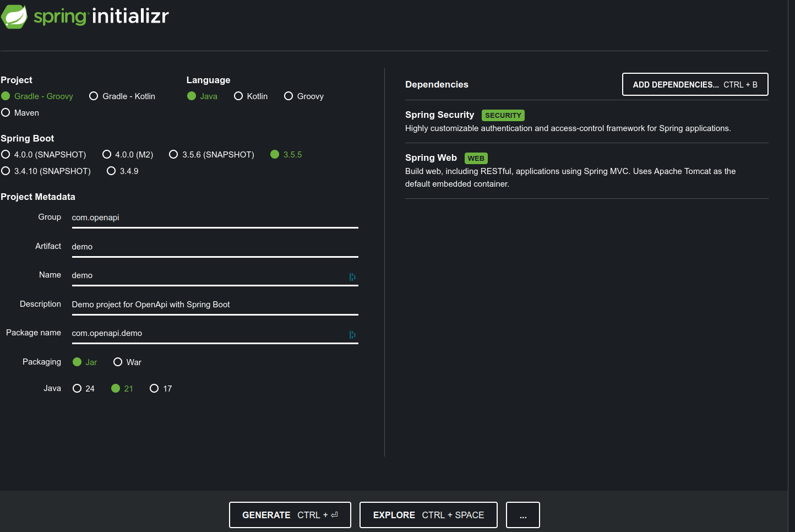Image resolution: width=795 pixels, height=532 pixels.
Task: Select Spring Boot 3.5.6 (SNAPSHOT)
Action: click(212, 154)
